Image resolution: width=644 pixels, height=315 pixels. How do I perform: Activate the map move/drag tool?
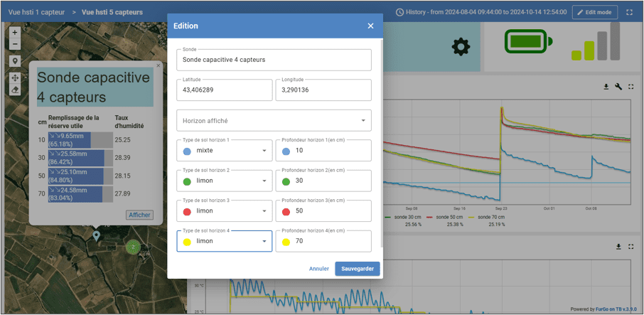pos(15,78)
